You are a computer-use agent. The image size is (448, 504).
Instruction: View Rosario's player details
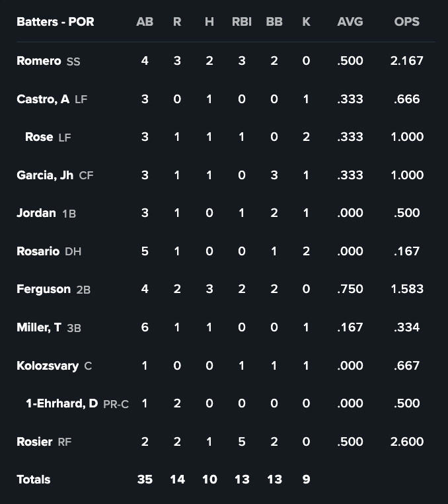(38, 251)
